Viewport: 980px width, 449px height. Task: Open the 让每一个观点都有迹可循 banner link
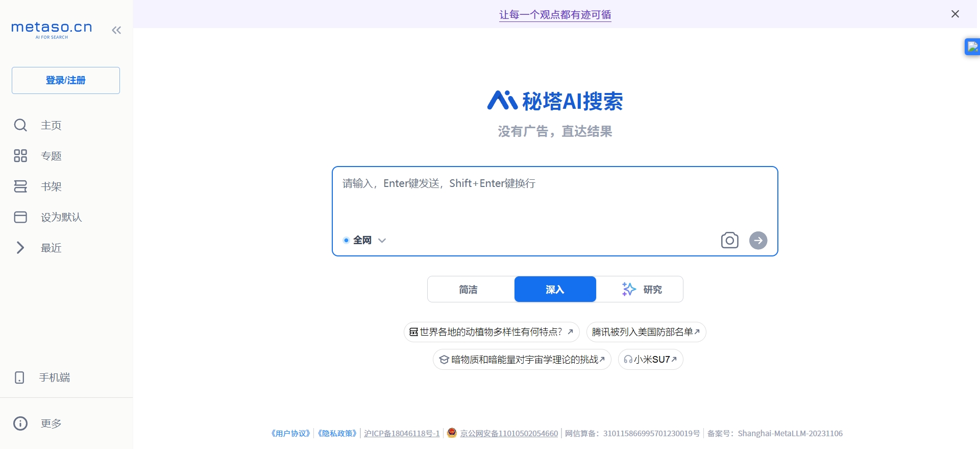pos(555,15)
